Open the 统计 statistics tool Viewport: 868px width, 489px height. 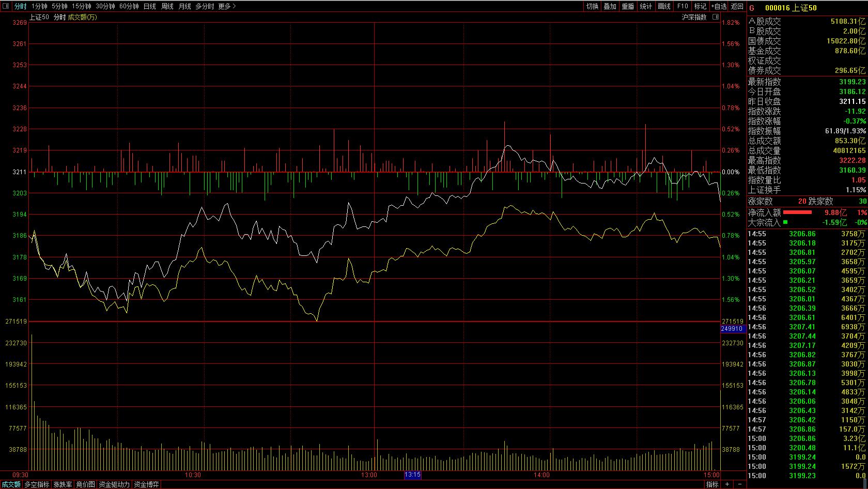(x=646, y=6)
